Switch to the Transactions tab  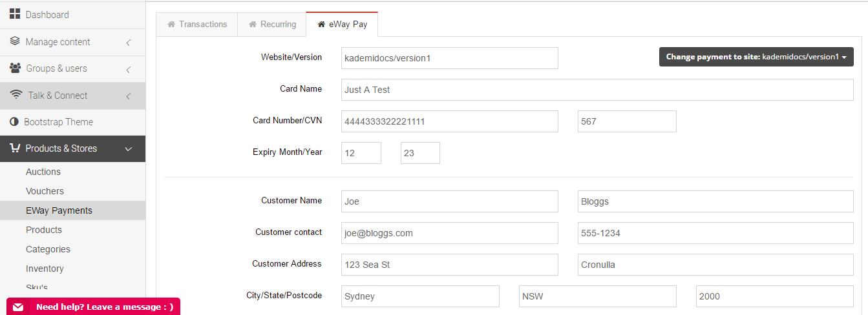(197, 25)
